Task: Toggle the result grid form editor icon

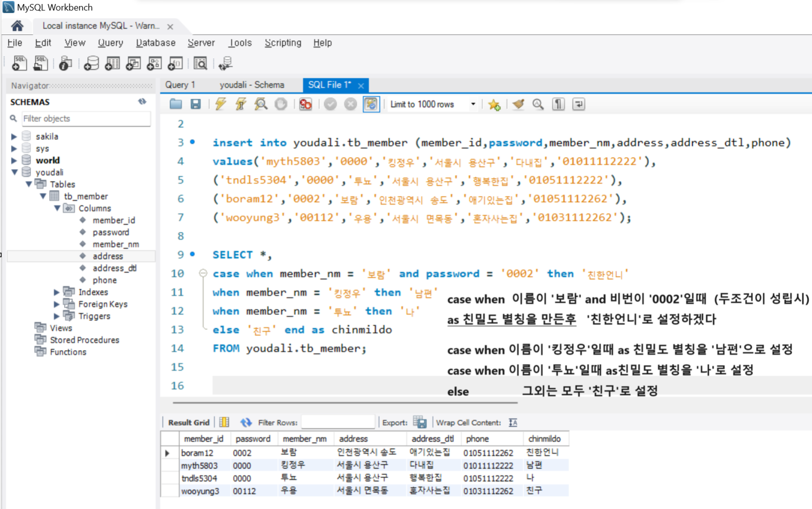Action: [x=224, y=422]
